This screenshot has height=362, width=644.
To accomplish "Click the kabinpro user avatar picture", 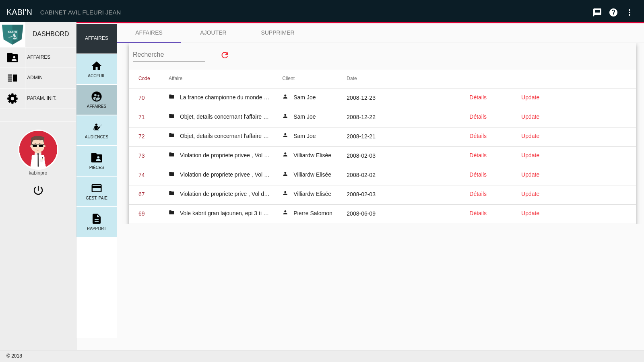I will [x=38, y=150].
